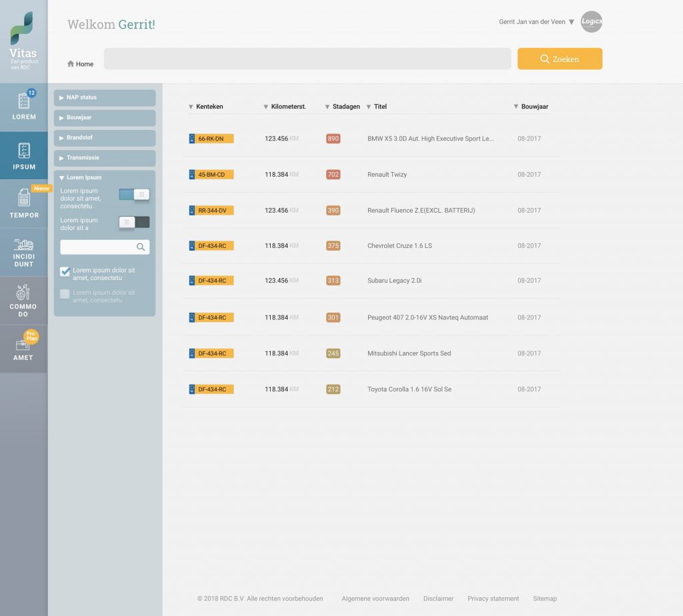Open the AMET Pro Plan section
The width and height of the screenshot is (683, 616).
tap(24, 349)
